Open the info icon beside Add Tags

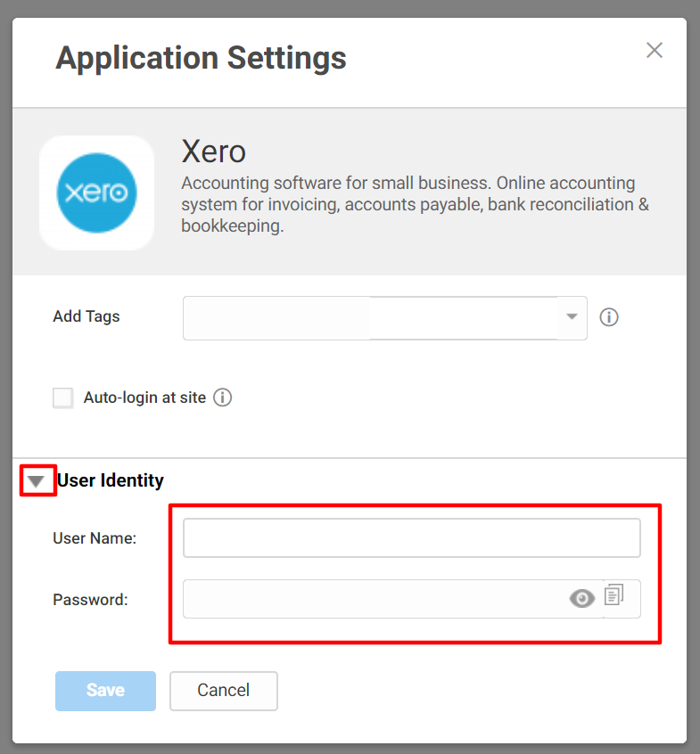pos(608,317)
